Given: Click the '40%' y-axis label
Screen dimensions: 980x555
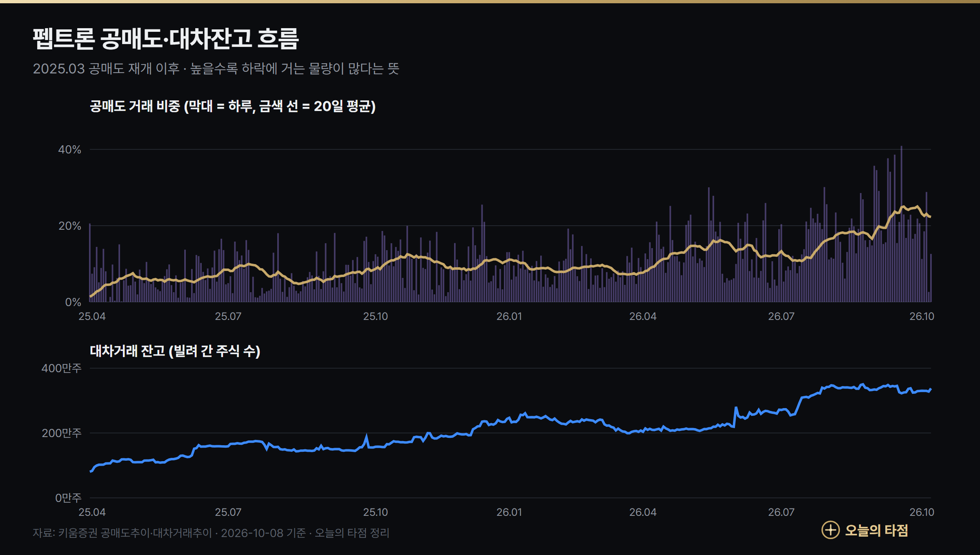Looking at the screenshot, I should [x=70, y=149].
